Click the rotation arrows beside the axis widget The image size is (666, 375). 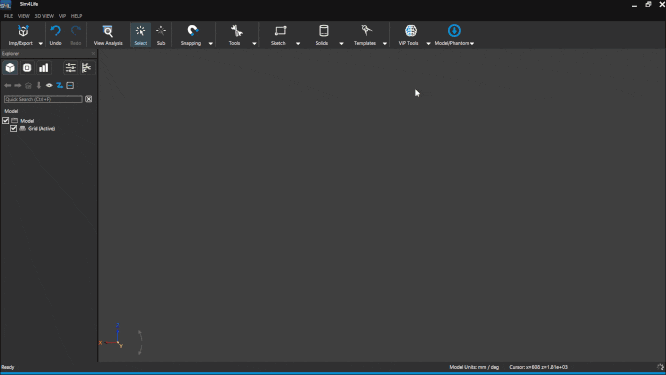(140, 342)
